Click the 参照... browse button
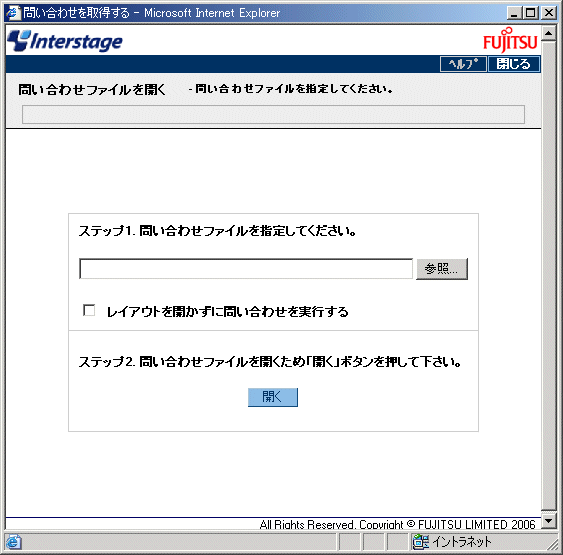Image resolution: width=563 pixels, height=555 pixels. pos(442,269)
